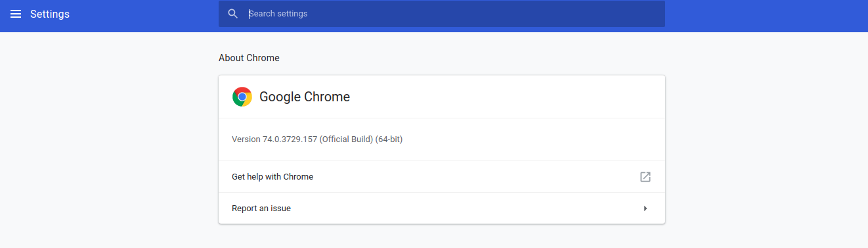Screen dimensions: 868x248
Task: Open Get help with Chrome
Action: click(442, 177)
